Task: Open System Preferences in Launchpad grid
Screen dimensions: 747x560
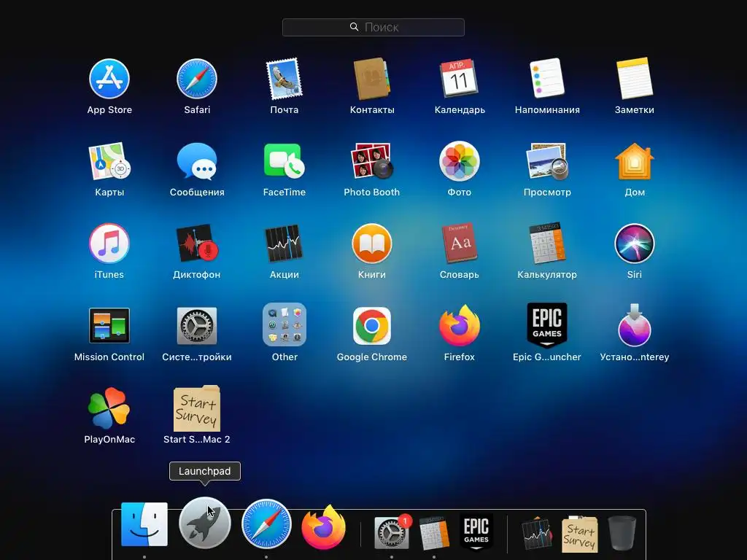Action: click(197, 326)
